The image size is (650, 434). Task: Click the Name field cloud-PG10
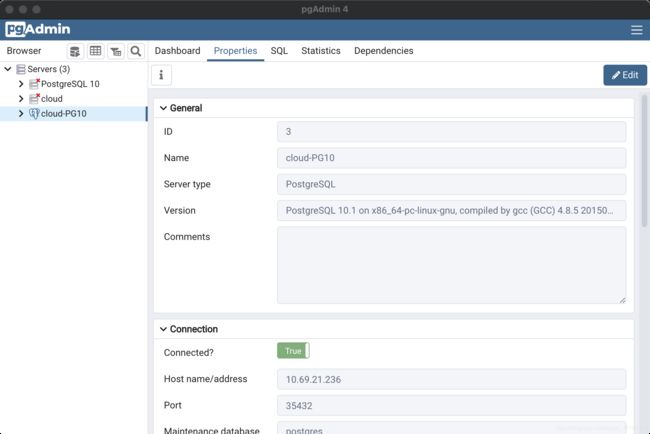click(451, 158)
